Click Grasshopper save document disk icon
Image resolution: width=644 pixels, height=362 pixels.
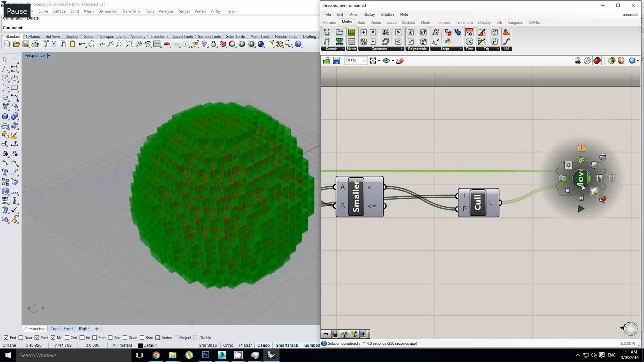[336, 61]
